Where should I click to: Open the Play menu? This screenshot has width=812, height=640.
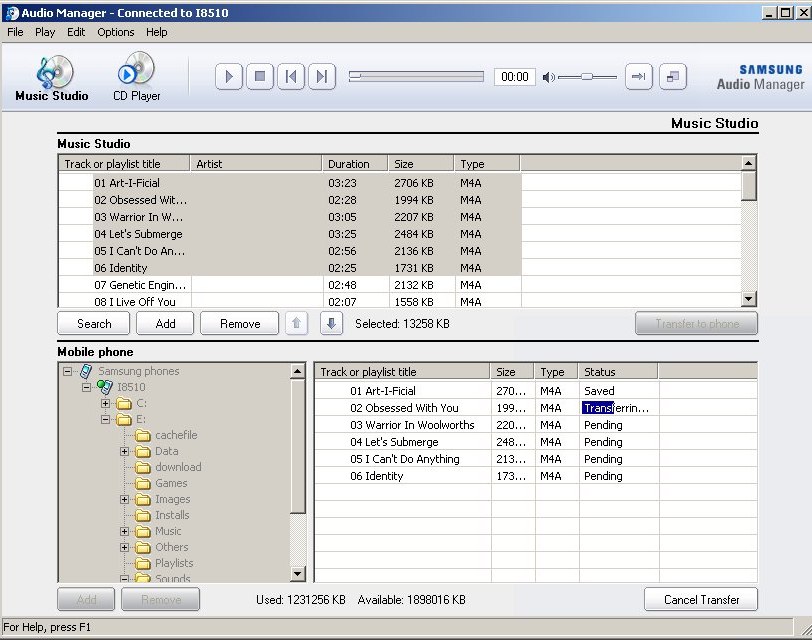click(45, 32)
